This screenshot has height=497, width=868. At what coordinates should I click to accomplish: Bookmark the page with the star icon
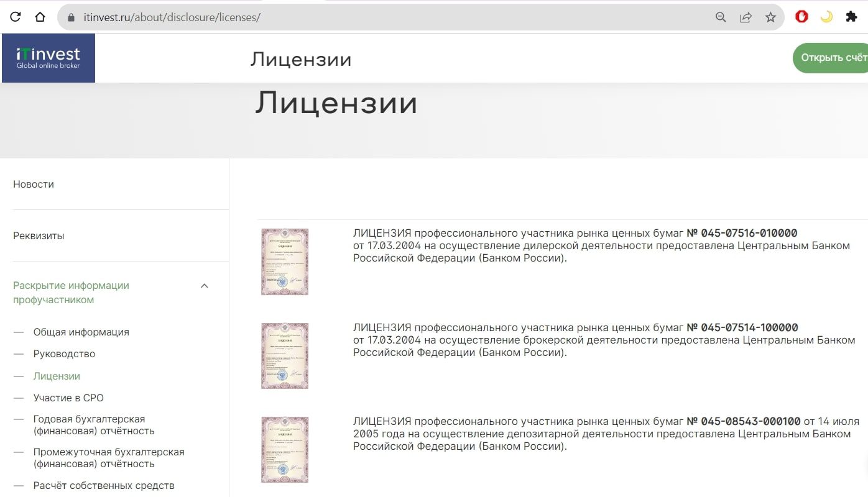(770, 17)
